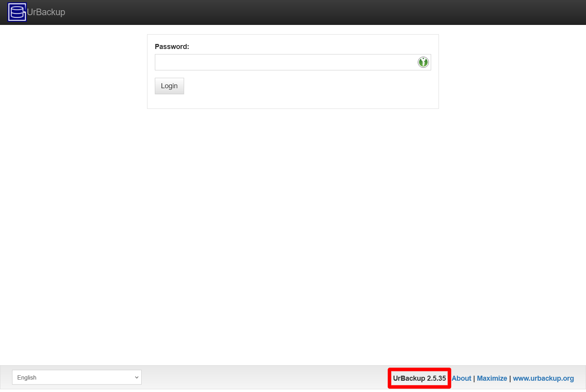Click the Password: label above the input
Image resolution: width=586 pixels, height=392 pixels.
click(172, 46)
